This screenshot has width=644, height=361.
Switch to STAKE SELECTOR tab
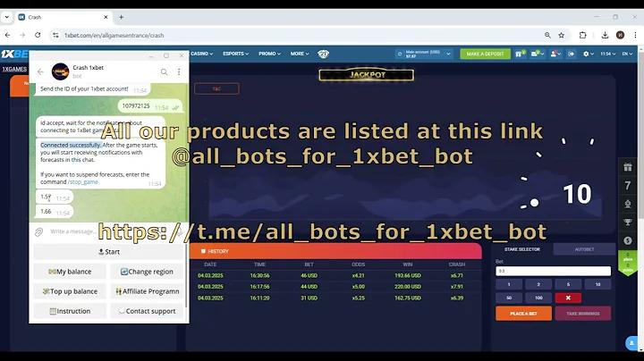click(x=522, y=249)
